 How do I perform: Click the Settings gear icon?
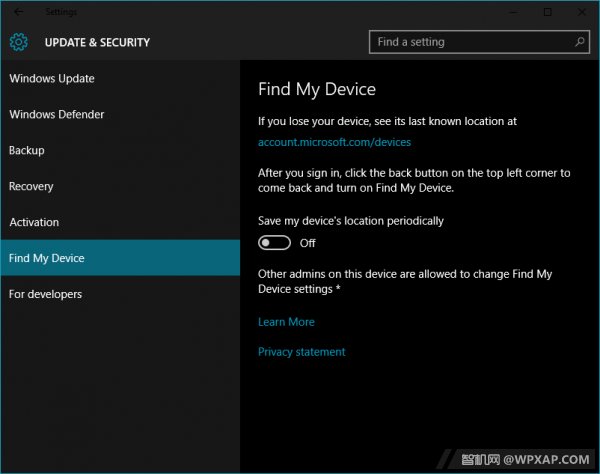pyautogui.click(x=19, y=42)
